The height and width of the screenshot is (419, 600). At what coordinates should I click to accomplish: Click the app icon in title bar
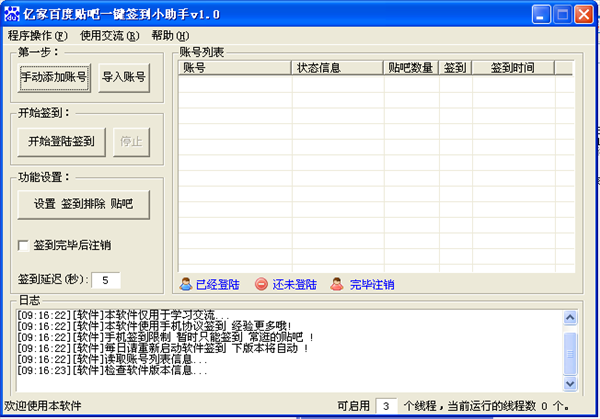pos(11,14)
